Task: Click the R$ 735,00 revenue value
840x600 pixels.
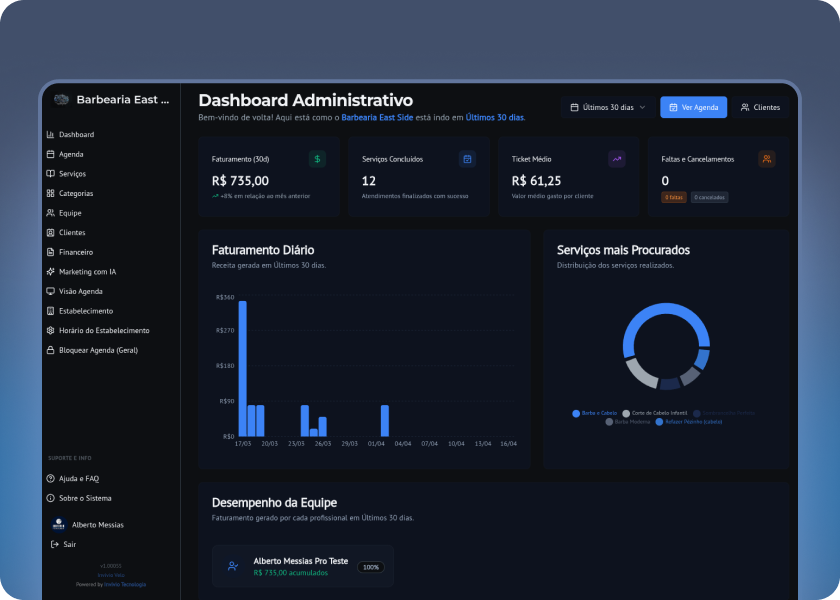Action: point(240,181)
